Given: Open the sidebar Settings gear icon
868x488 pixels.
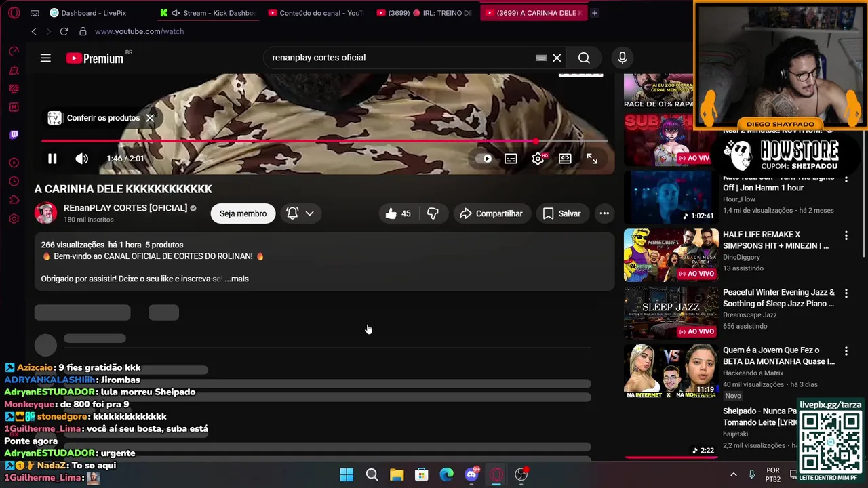Looking at the screenshot, I should coord(14,219).
